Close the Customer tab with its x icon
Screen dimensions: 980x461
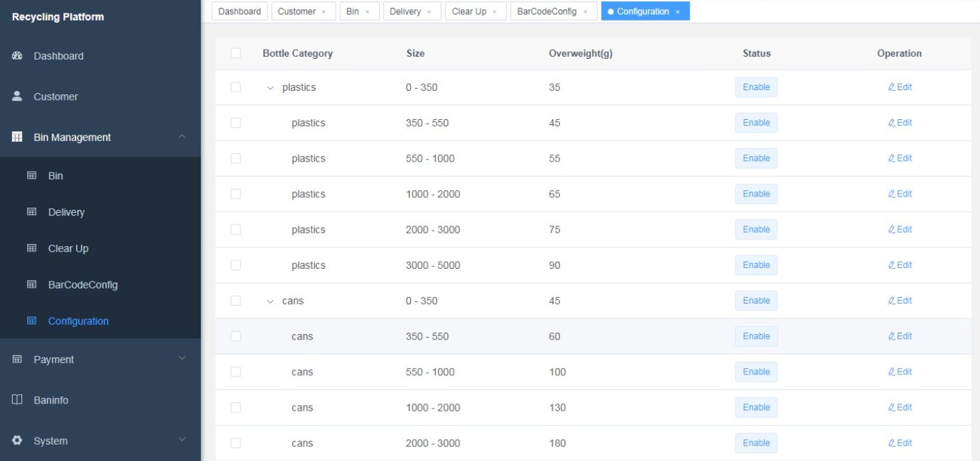pos(324,12)
